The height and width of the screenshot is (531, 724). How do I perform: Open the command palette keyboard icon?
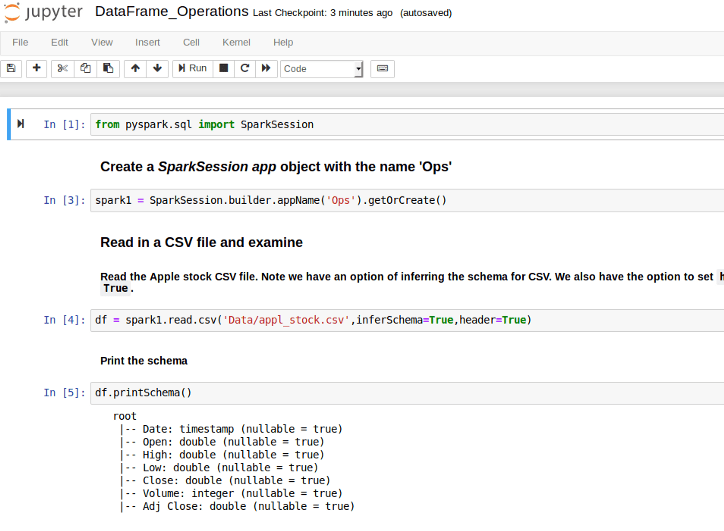(382, 68)
